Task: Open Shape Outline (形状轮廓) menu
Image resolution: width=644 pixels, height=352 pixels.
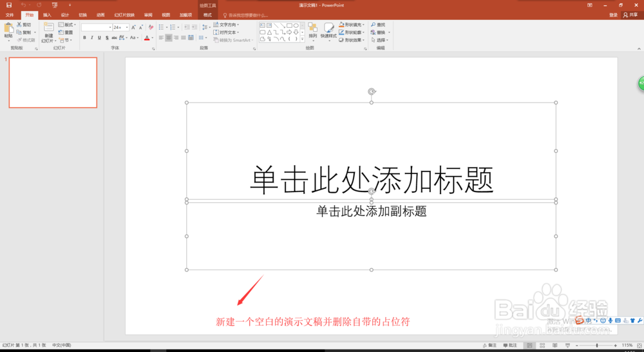Action: coord(352,32)
